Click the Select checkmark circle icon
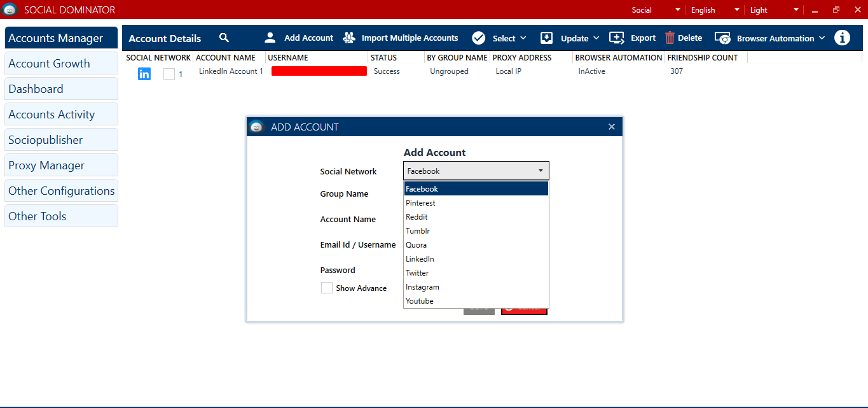This screenshot has height=408, width=868. click(479, 38)
